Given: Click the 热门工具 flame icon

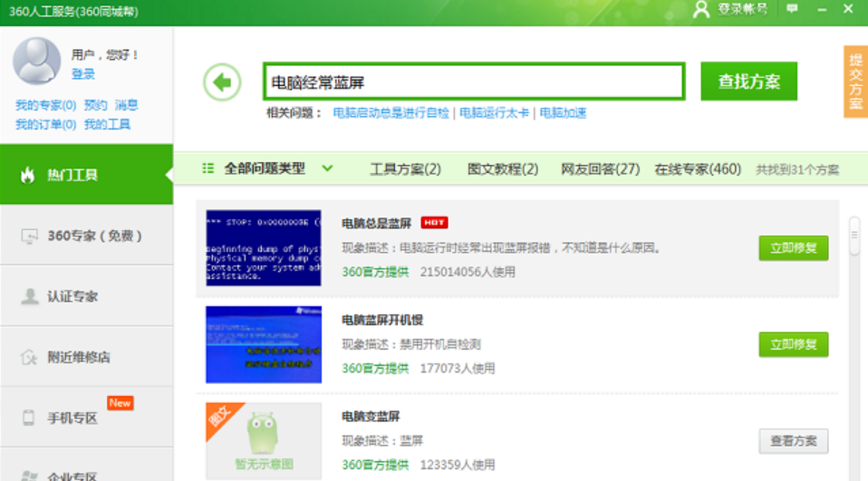Looking at the screenshot, I should (x=28, y=175).
